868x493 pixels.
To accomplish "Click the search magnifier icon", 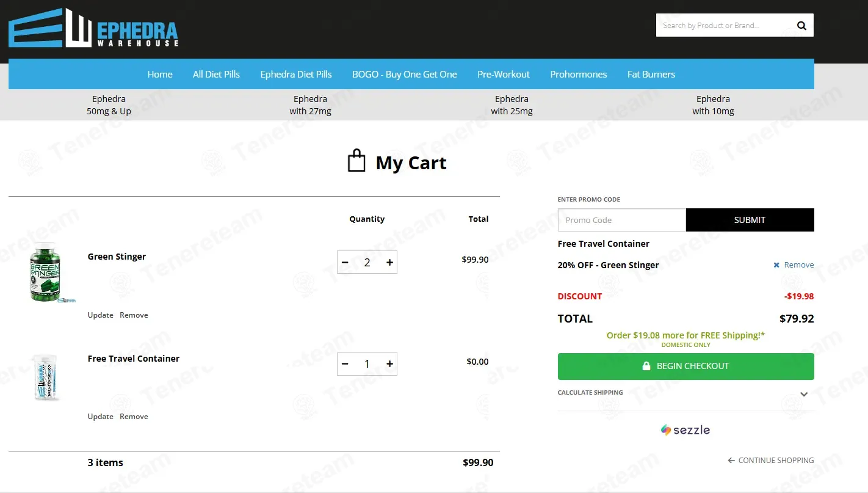I will pyautogui.click(x=801, y=26).
